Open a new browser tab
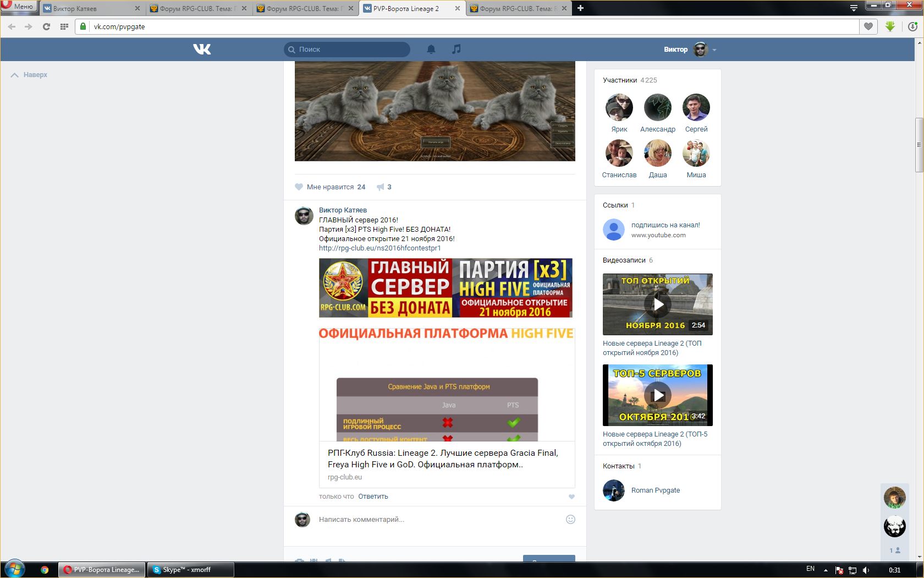Image resolution: width=924 pixels, height=578 pixels. pyautogui.click(x=580, y=8)
